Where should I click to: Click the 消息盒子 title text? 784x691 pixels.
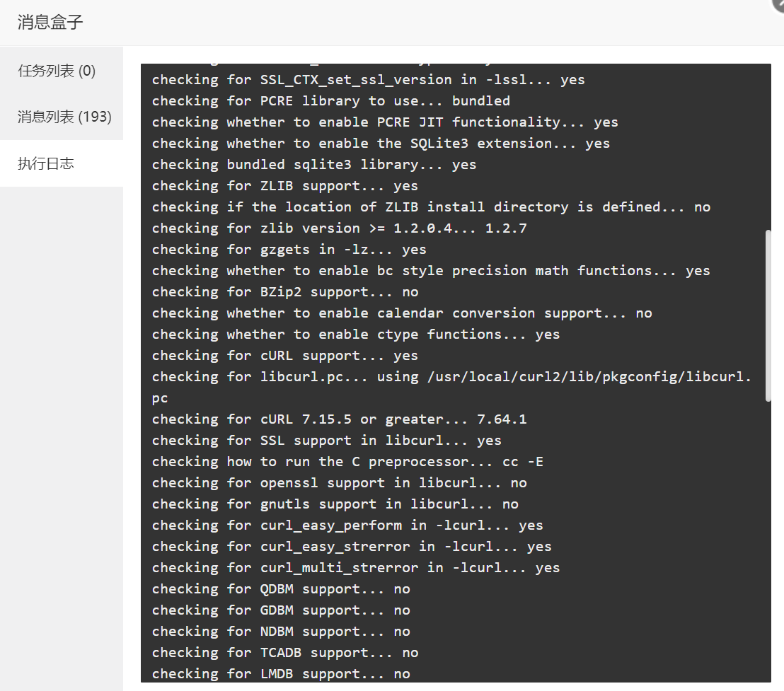tap(50, 22)
